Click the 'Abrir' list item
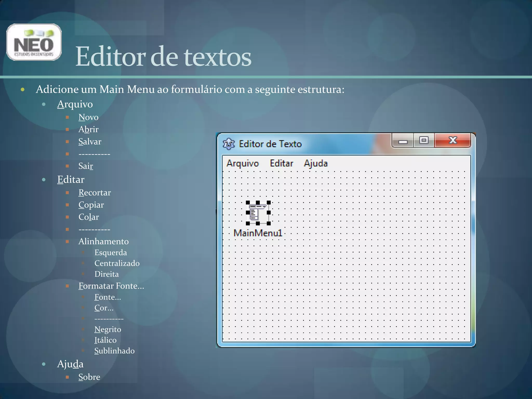This screenshot has width=532, height=399. 88,129
